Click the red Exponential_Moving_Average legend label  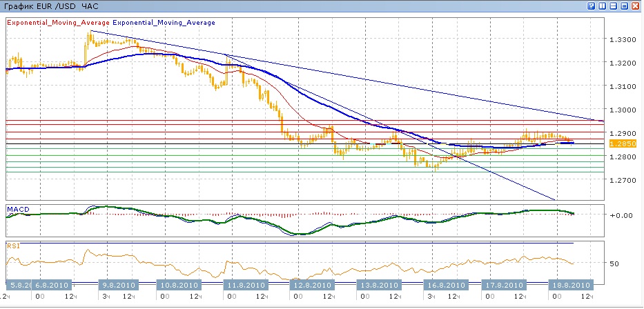[x=58, y=23]
